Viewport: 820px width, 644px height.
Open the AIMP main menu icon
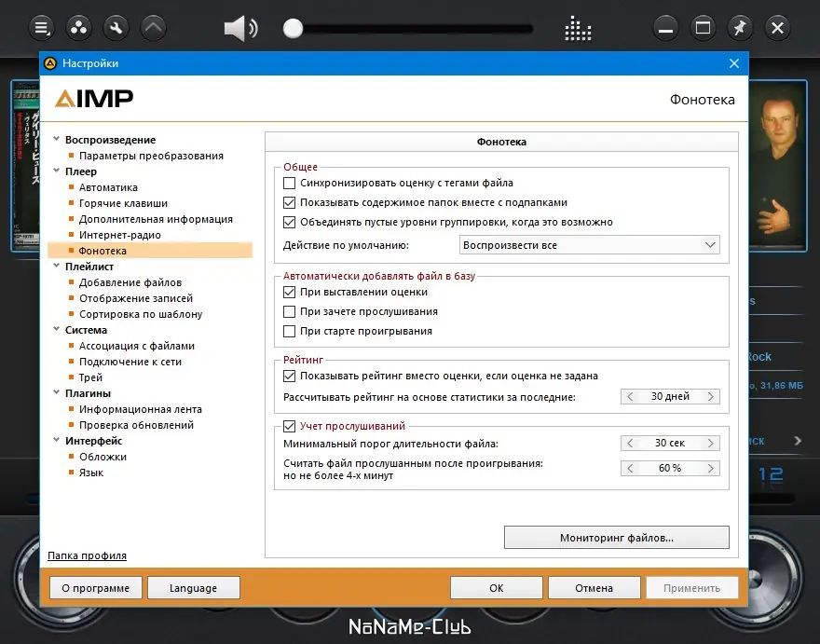click(x=41, y=28)
